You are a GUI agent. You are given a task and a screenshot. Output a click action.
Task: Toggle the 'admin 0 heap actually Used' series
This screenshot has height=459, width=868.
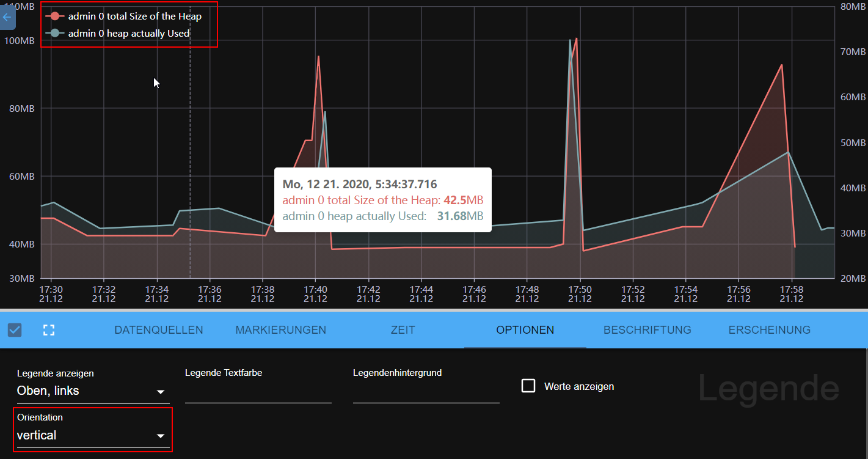[129, 33]
